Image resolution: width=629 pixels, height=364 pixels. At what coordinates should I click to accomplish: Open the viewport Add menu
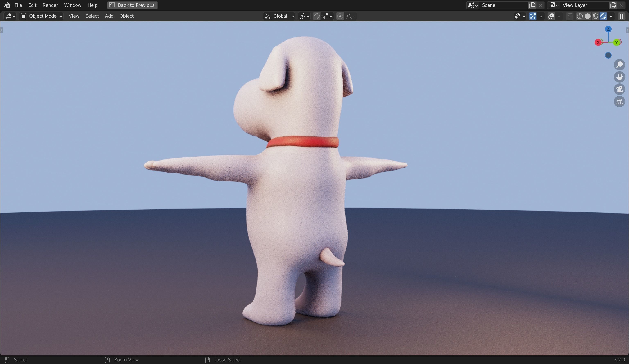point(109,16)
